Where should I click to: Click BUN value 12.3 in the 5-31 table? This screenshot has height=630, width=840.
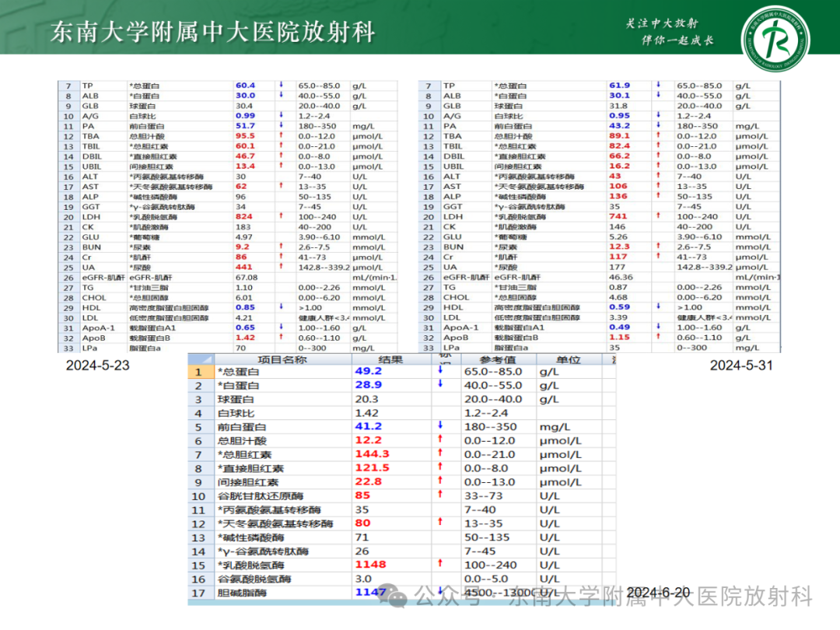coord(619,247)
